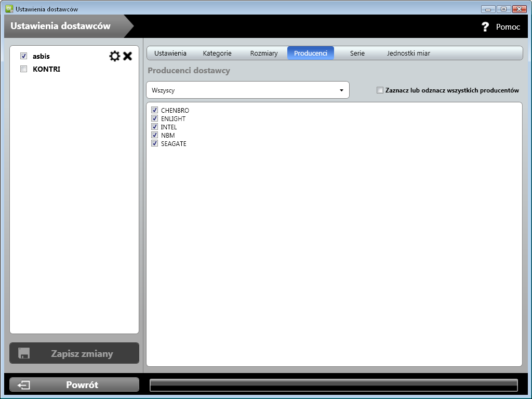Viewport: 532px width, 399px height.
Task: Uncheck the SEAGATE producer
Action: tap(155, 143)
